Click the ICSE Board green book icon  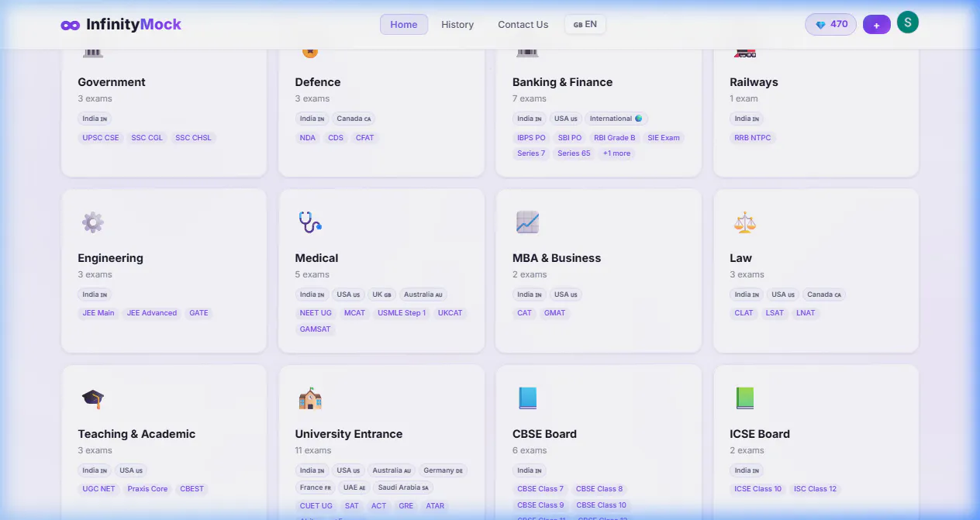pyautogui.click(x=744, y=398)
